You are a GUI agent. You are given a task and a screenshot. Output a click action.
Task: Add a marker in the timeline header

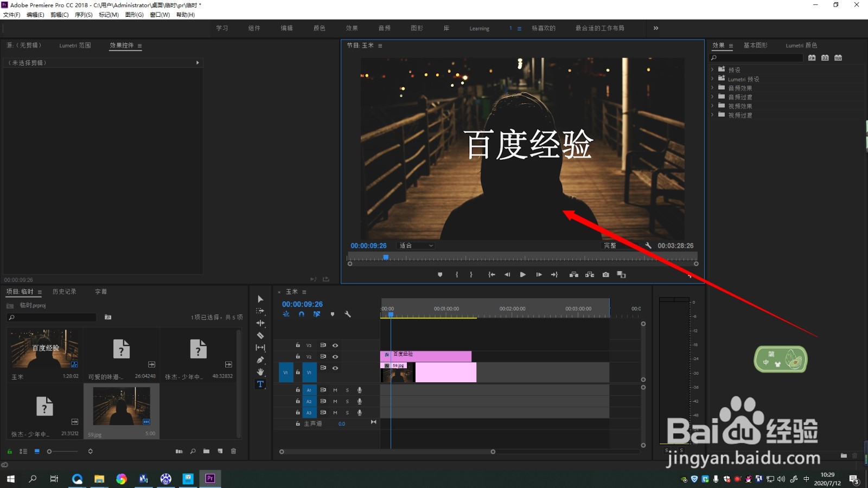pos(333,314)
